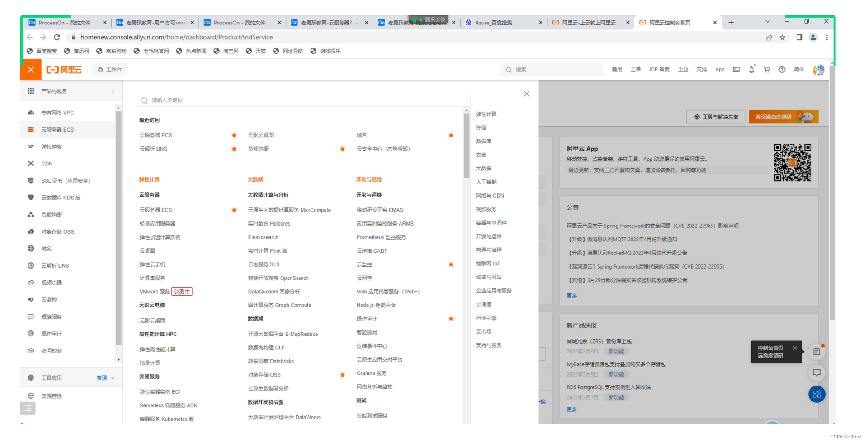Image resolution: width=868 pixels, height=443 pixels.
Task: Toggle favorite star for 云解析 DNS
Action: [x=234, y=149]
